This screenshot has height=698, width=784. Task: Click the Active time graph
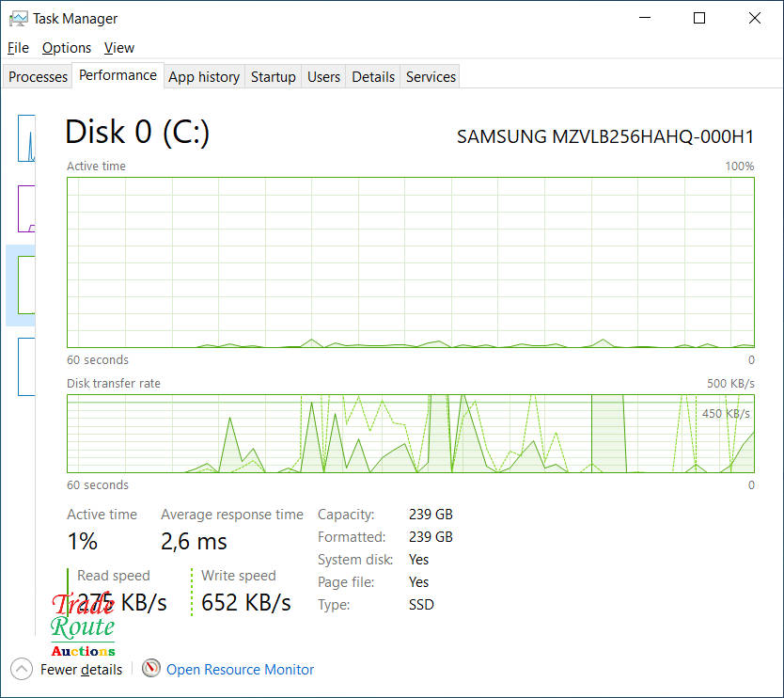pos(410,262)
